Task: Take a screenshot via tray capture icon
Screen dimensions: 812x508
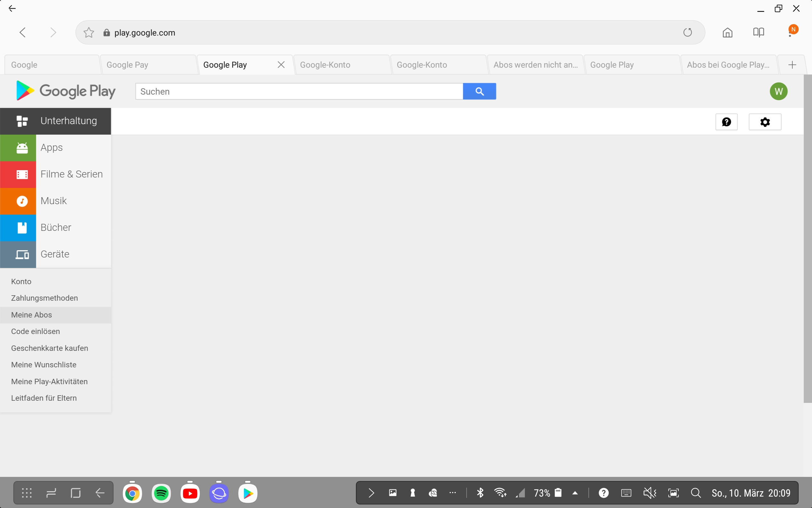Action: [x=673, y=493]
